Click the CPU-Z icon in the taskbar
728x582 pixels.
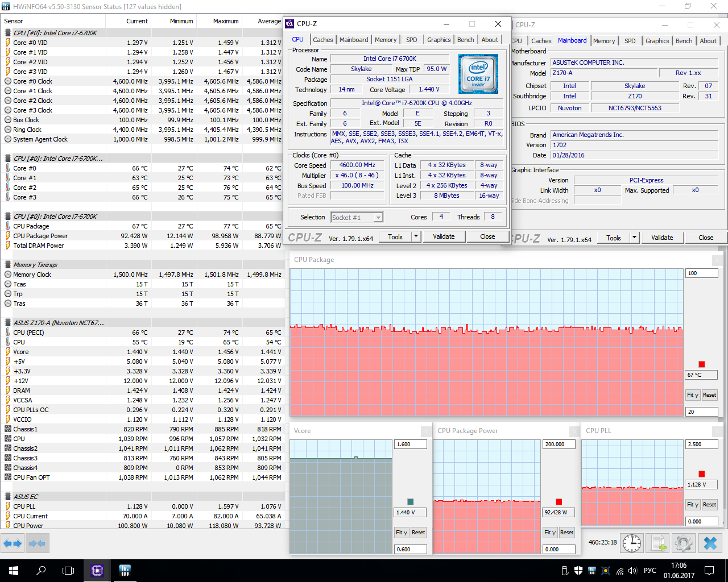click(97, 570)
